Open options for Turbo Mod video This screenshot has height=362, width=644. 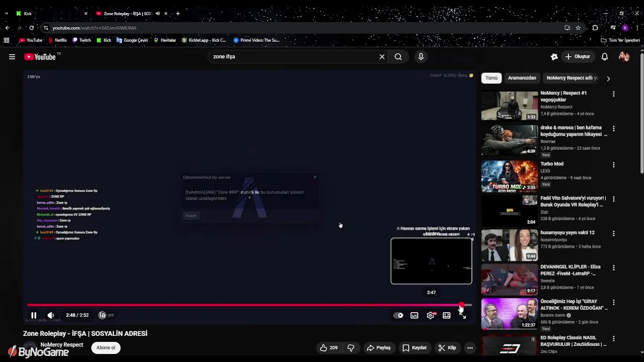pos(613,164)
